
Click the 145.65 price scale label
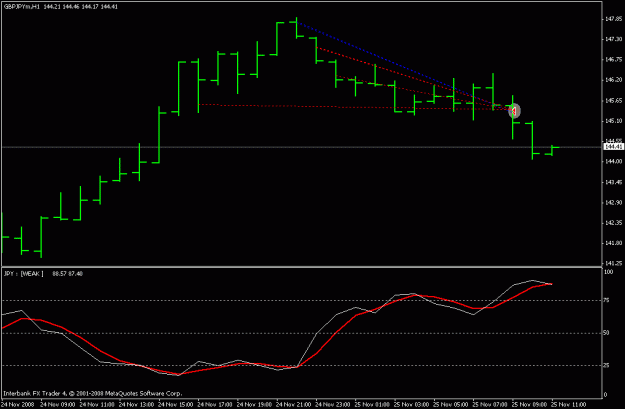[614, 100]
